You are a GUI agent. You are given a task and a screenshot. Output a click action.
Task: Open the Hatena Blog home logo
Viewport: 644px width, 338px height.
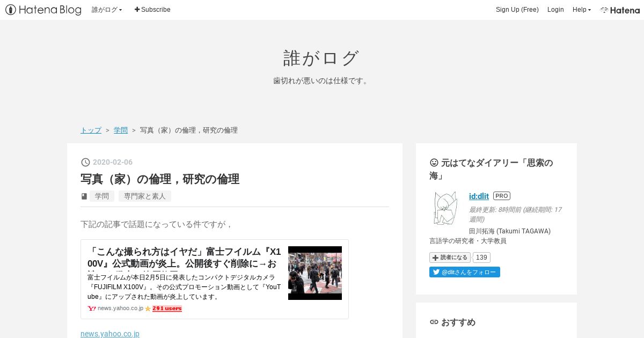tap(43, 10)
